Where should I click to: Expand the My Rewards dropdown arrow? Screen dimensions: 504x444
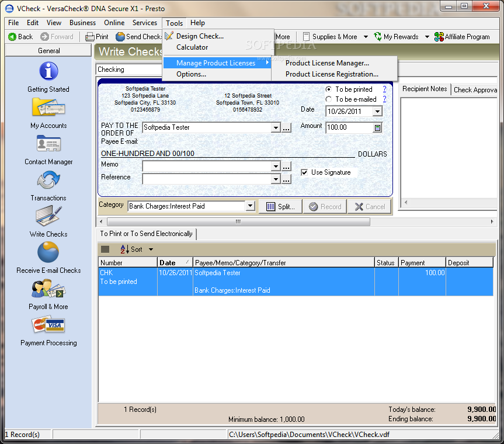click(427, 37)
